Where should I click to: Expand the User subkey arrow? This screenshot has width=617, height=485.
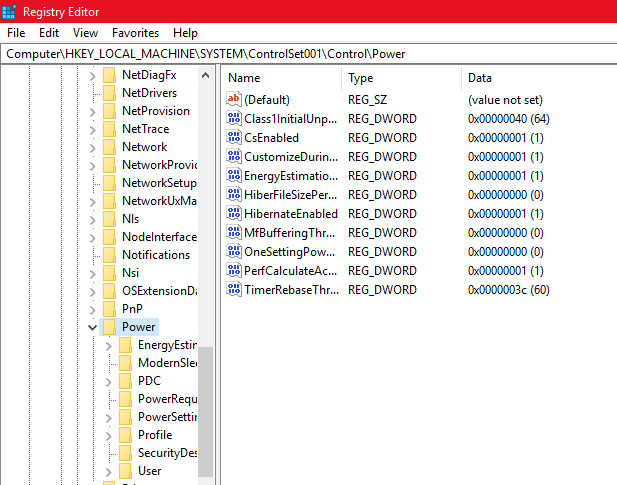point(108,471)
